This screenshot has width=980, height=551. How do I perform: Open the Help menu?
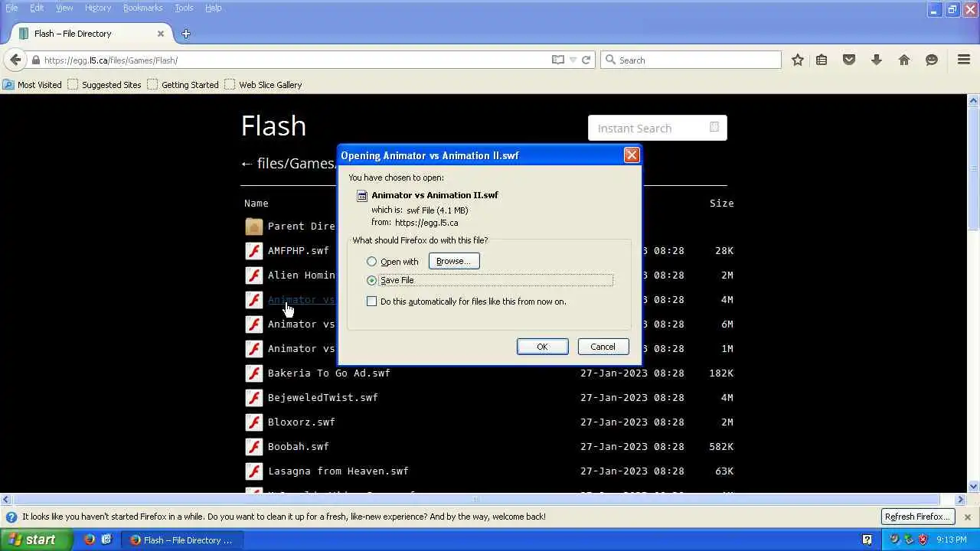click(x=214, y=8)
